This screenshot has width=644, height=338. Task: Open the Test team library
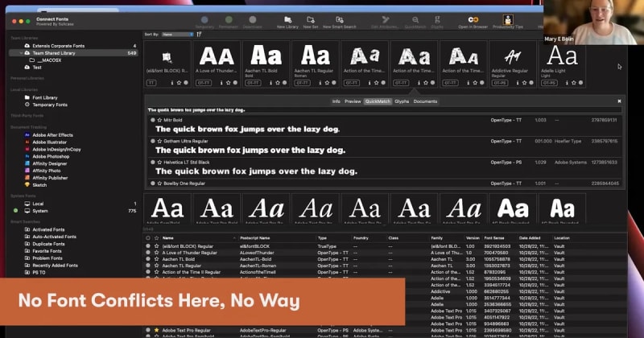click(x=37, y=68)
